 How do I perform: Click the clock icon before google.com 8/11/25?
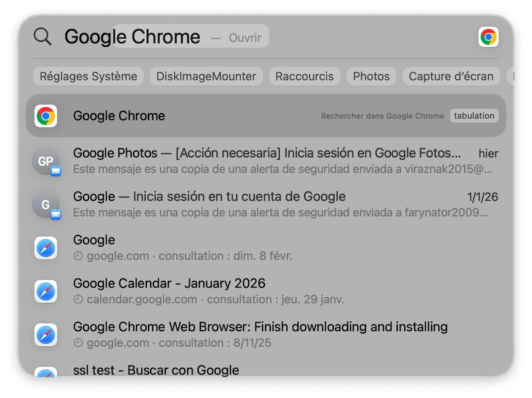(78, 343)
